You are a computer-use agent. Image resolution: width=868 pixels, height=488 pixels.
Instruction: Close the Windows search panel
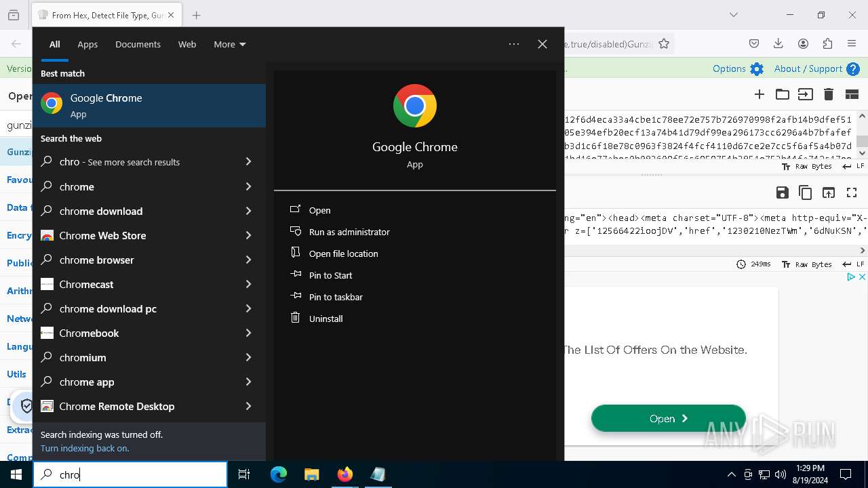542,44
